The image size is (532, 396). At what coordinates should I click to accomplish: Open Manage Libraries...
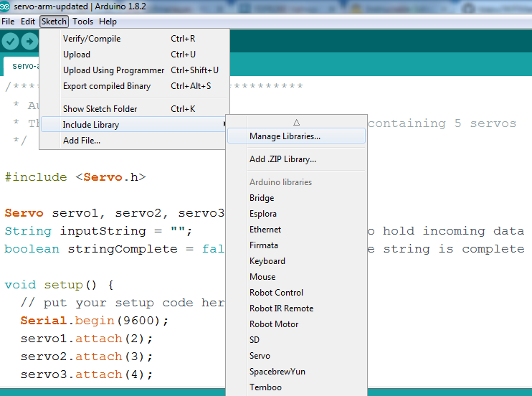click(297, 136)
